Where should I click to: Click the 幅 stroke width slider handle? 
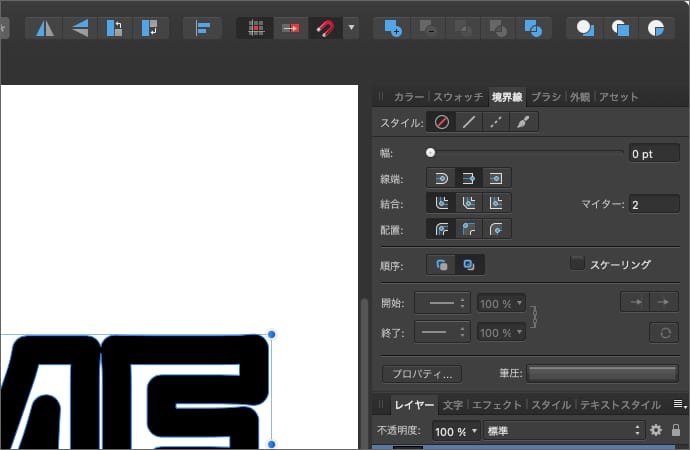click(430, 153)
